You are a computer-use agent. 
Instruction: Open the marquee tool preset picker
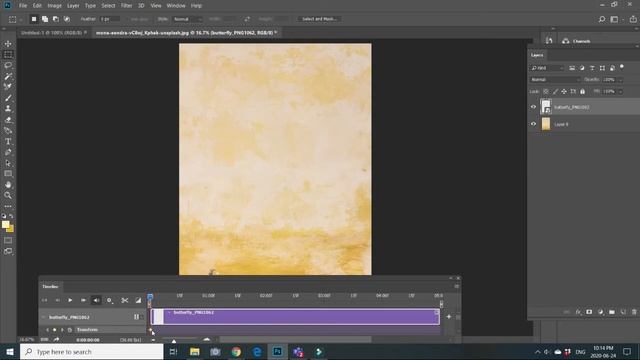15,19
